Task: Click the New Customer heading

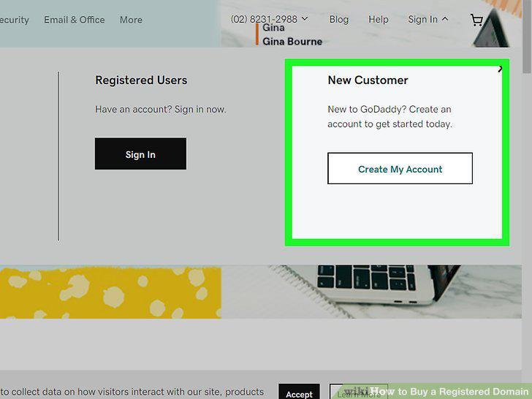Action: 368,80
